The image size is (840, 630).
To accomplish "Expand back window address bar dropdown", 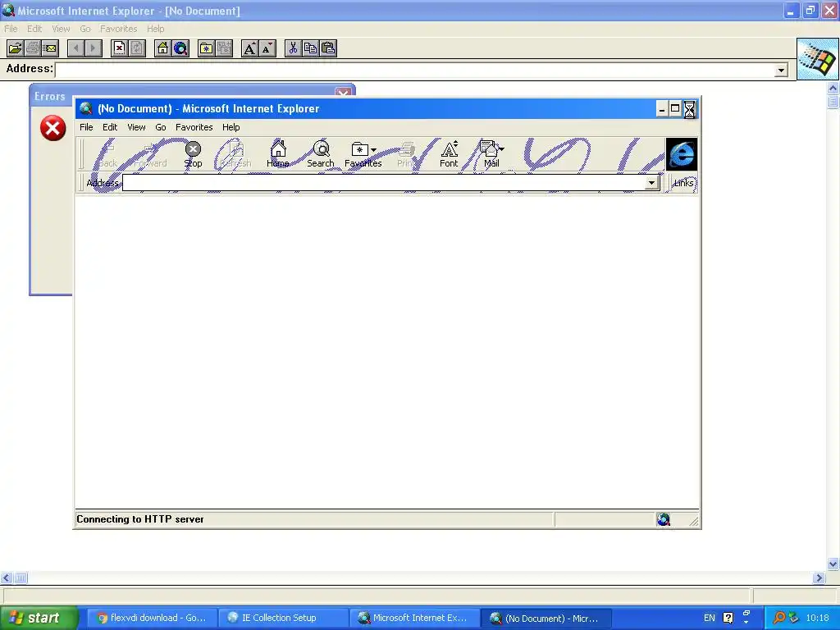I will 781,71.
